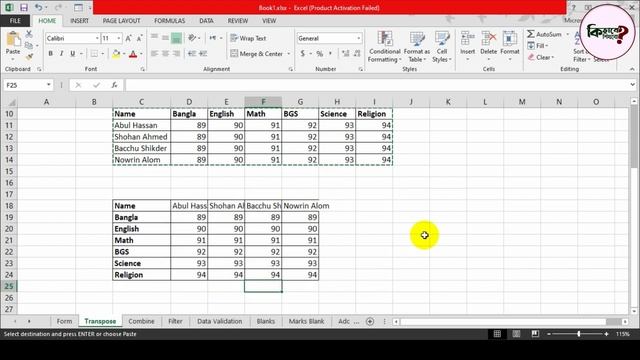Insert function with the fx icon
Screen dimensions: 640x360
pos(114,85)
